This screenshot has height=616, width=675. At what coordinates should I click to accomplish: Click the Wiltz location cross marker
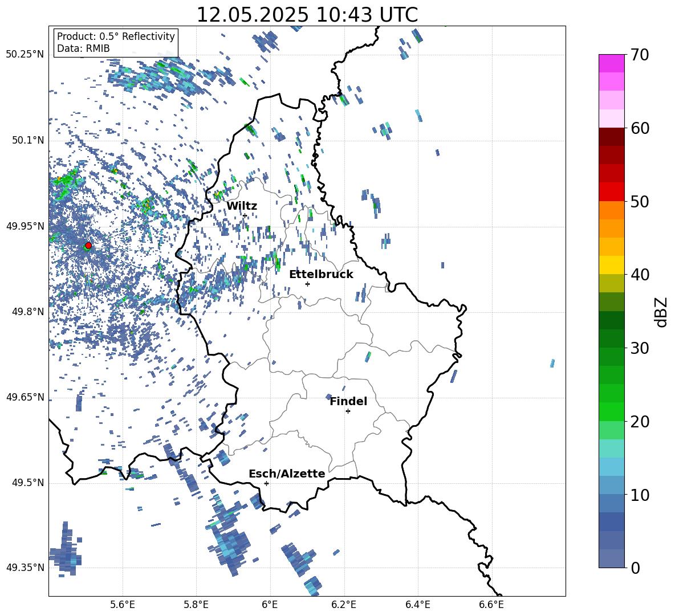245,215
